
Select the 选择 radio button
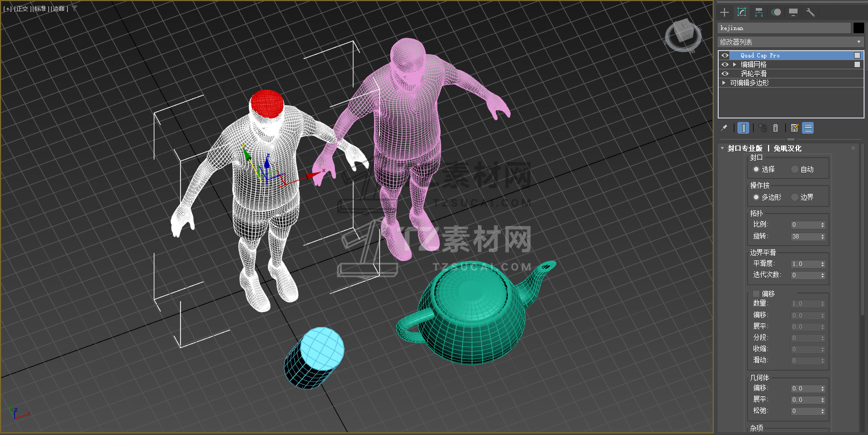(756, 169)
